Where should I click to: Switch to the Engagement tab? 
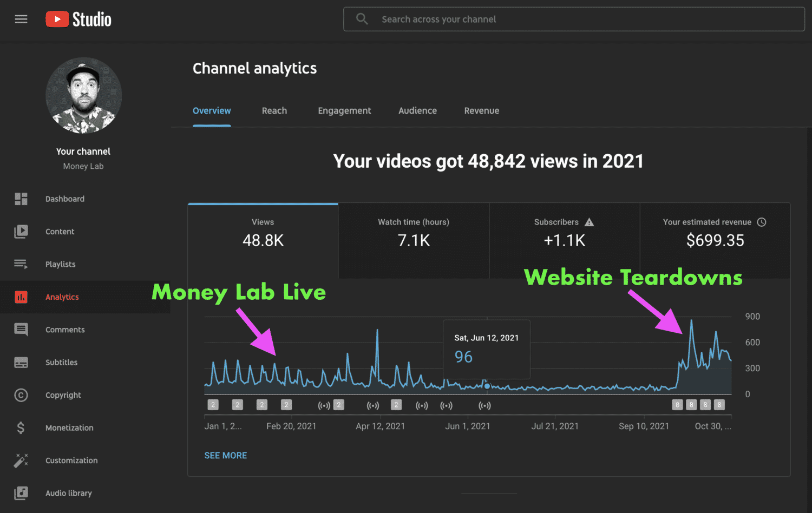coord(344,110)
